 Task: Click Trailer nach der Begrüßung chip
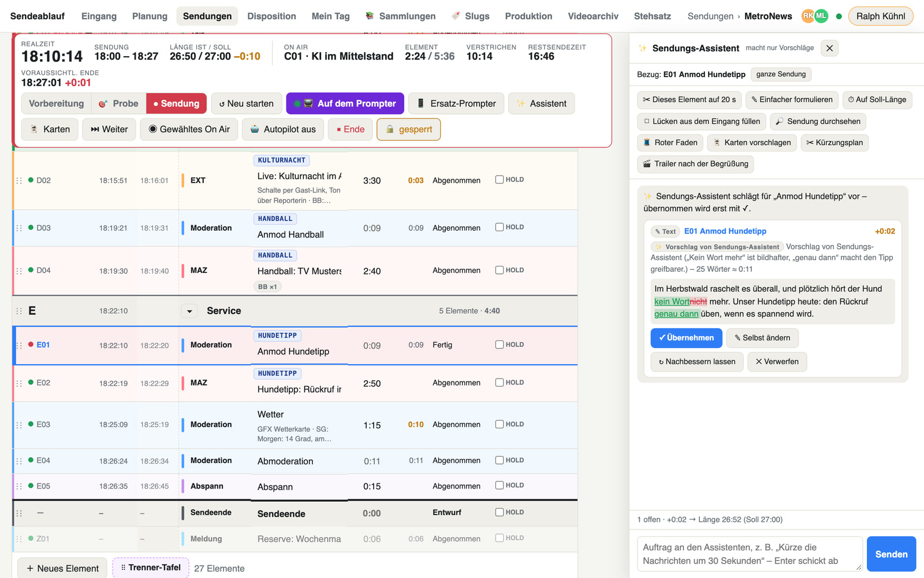click(x=695, y=164)
